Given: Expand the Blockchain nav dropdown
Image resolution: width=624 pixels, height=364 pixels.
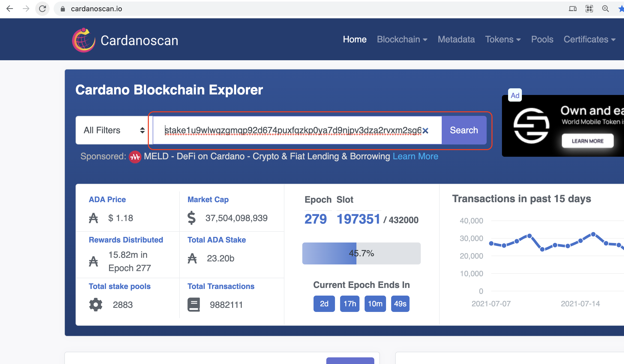Looking at the screenshot, I should 402,40.
